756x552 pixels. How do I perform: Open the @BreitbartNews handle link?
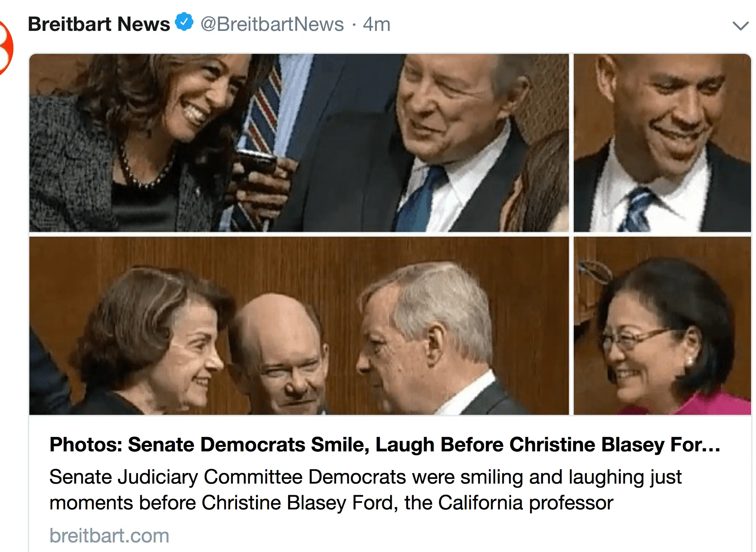pyautogui.click(x=272, y=24)
